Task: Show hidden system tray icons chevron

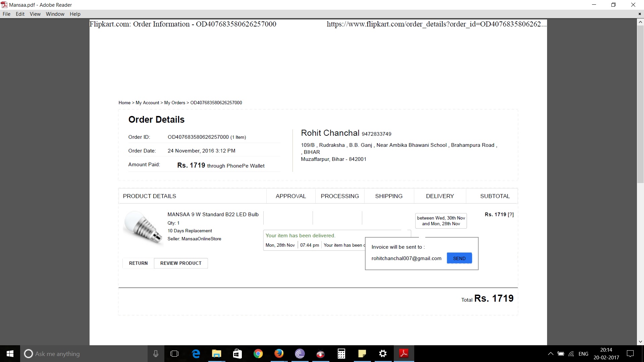Action: click(550, 354)
